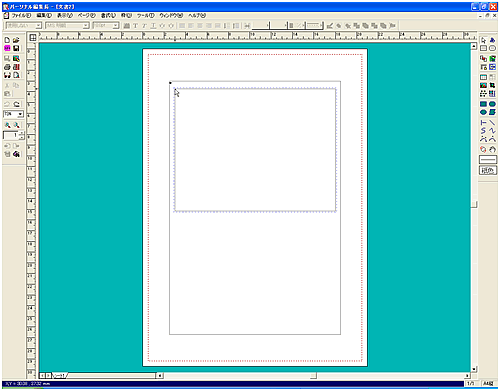
Task: Click the printer icon in the left toolbar
Action: [7, 67]
